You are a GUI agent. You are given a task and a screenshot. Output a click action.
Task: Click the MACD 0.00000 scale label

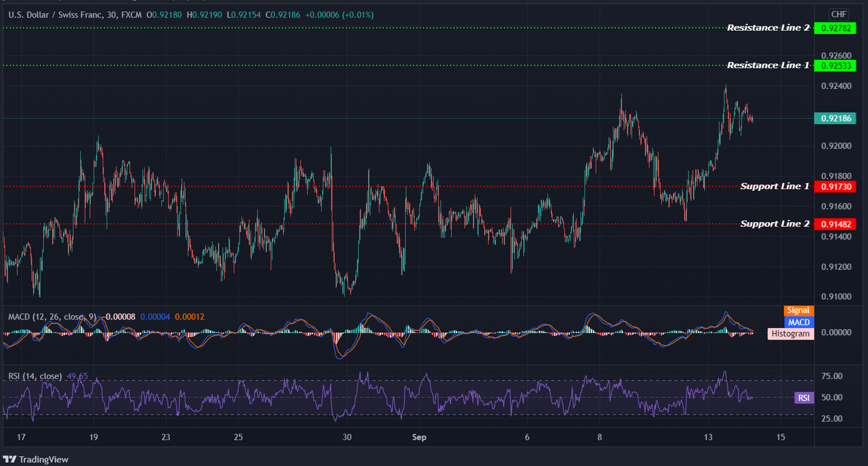pyautogui.click(x=836, y=333)
